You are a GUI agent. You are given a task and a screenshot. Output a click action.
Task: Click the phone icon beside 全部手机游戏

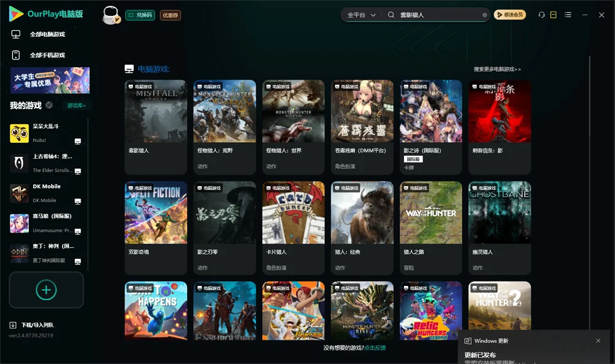click(16, 55)
